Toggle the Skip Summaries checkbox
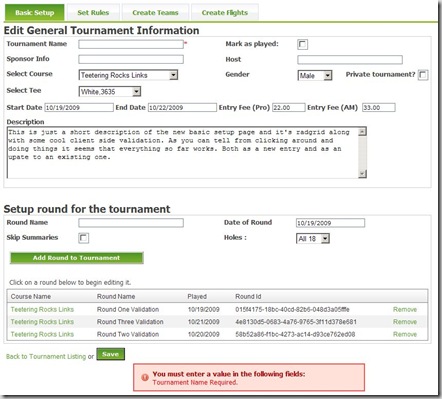442x399 pixels. [x=83, y=238]
